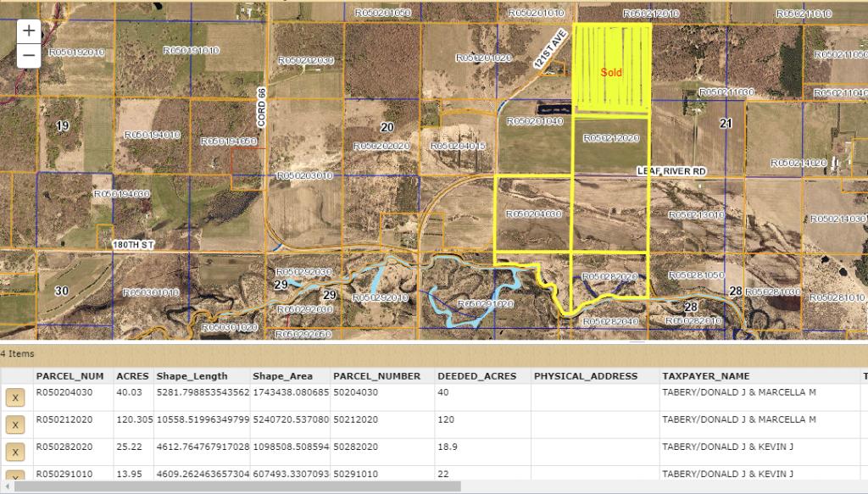Click acres value 40.03
868x494 pixels.
(129, 392)
